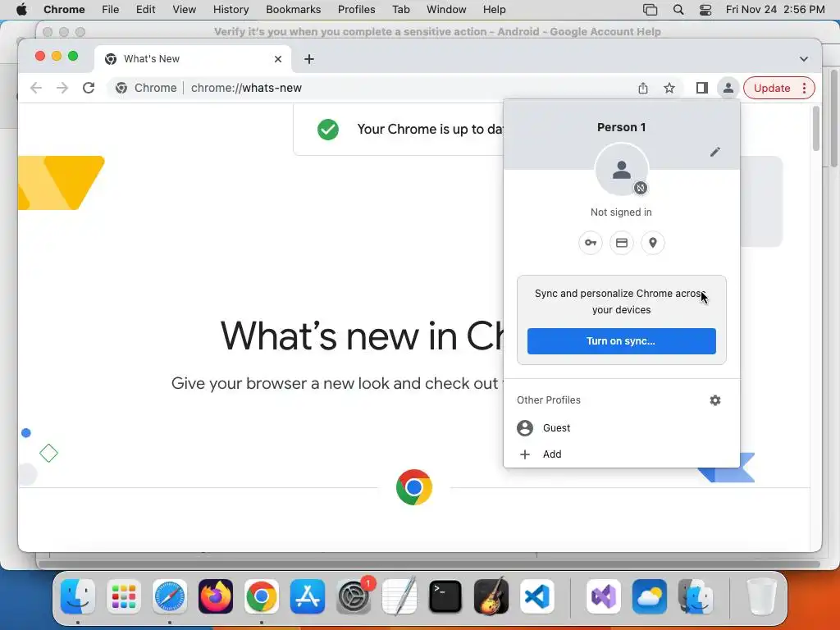Viewport: 840px width, 630px height.
Task: Open payment methods card icon
Action: click(622, 243)
